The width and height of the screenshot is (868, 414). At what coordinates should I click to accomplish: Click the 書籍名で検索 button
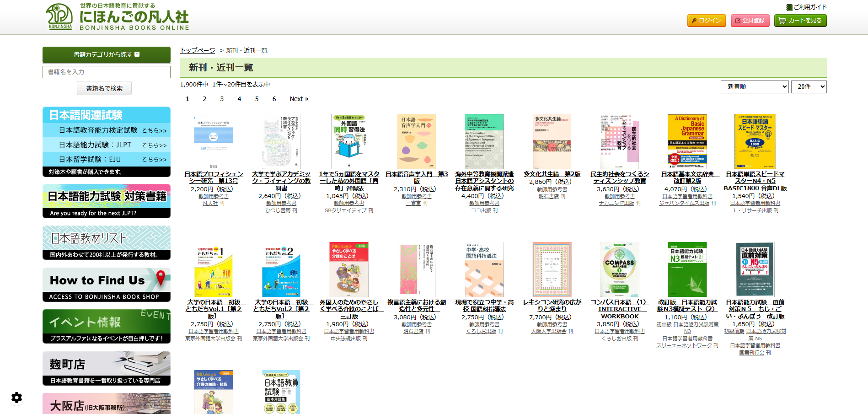click(x=104, y=88)
